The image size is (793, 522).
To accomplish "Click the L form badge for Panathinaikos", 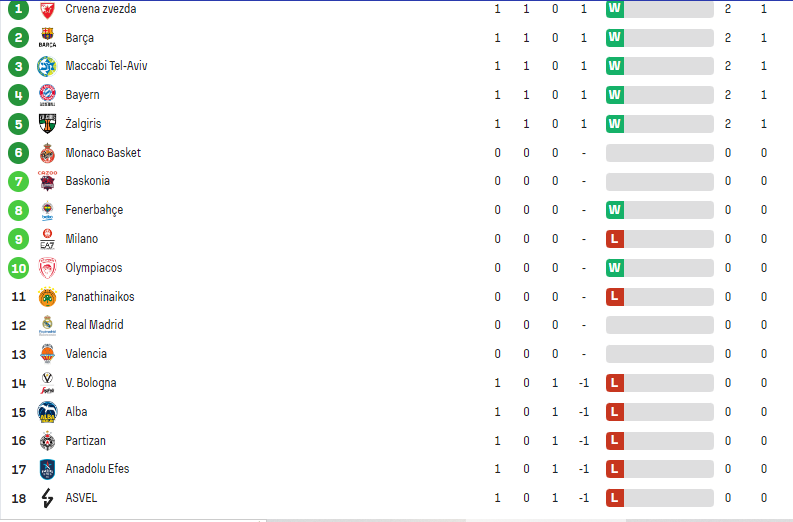I will point(614,297).
